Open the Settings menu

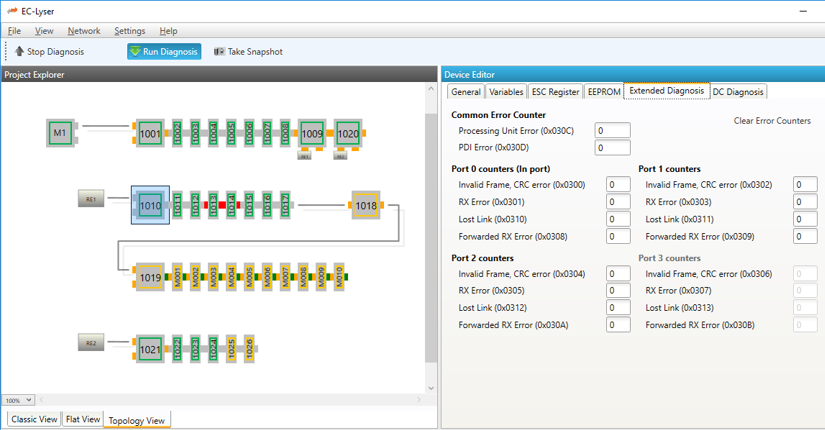[129, 31]
